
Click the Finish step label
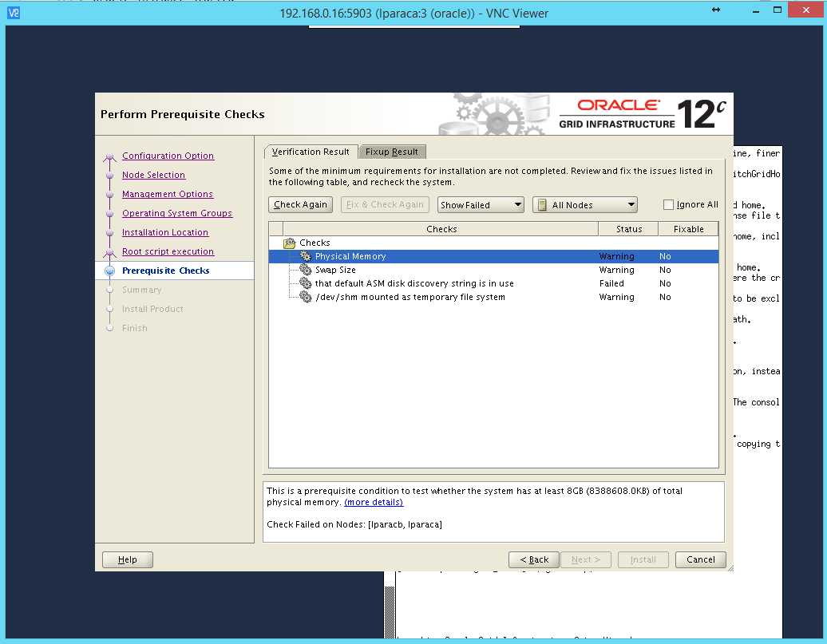[134, 328]
